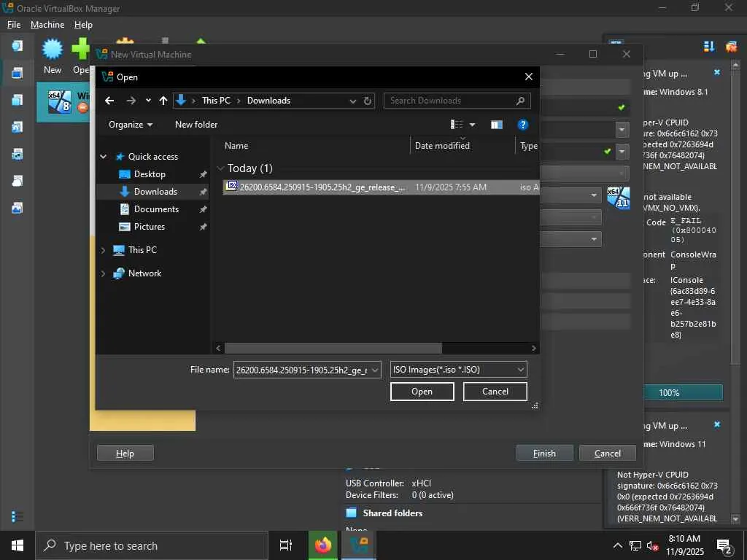Open the cloud-shaped tool in VirtualBox sidebar
Image resolution: width=747 pixels, height=560 pixels.
click(18, 181)
